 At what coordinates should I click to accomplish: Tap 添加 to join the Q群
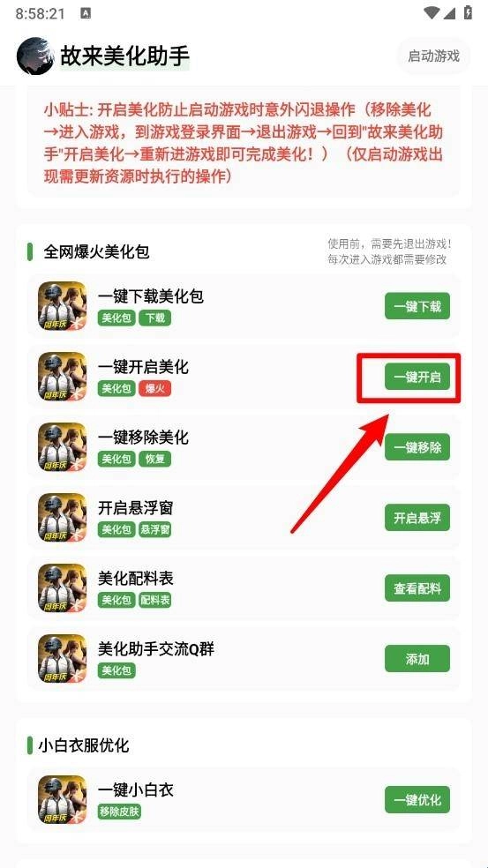click(417, 659)
